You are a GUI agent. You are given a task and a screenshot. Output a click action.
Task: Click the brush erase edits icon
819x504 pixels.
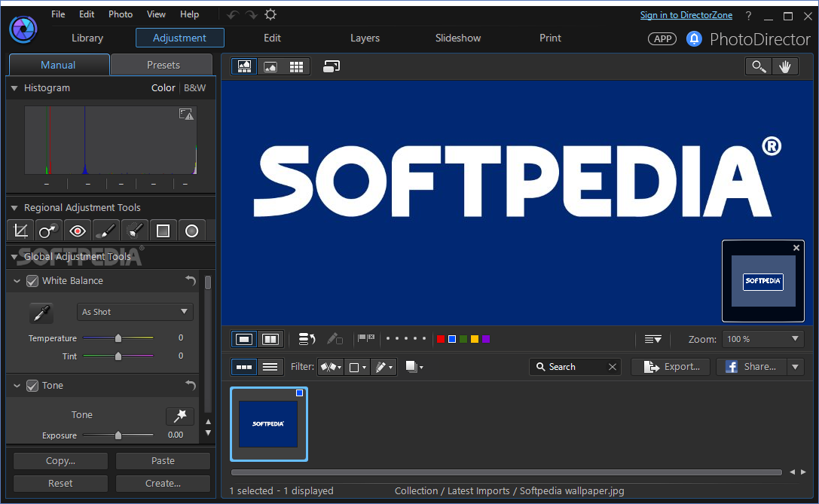335,340
